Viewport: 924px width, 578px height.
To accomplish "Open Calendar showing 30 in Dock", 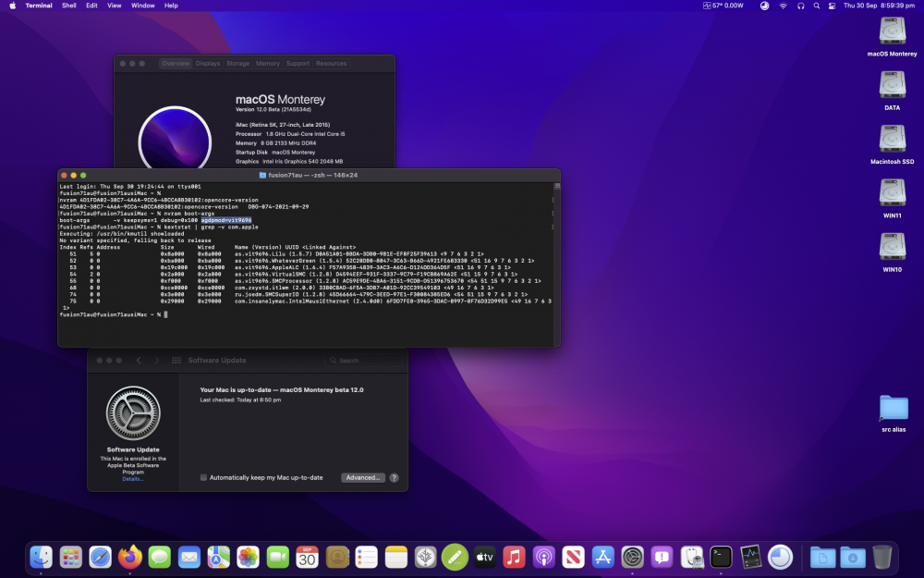I will (x=307, y=557).
